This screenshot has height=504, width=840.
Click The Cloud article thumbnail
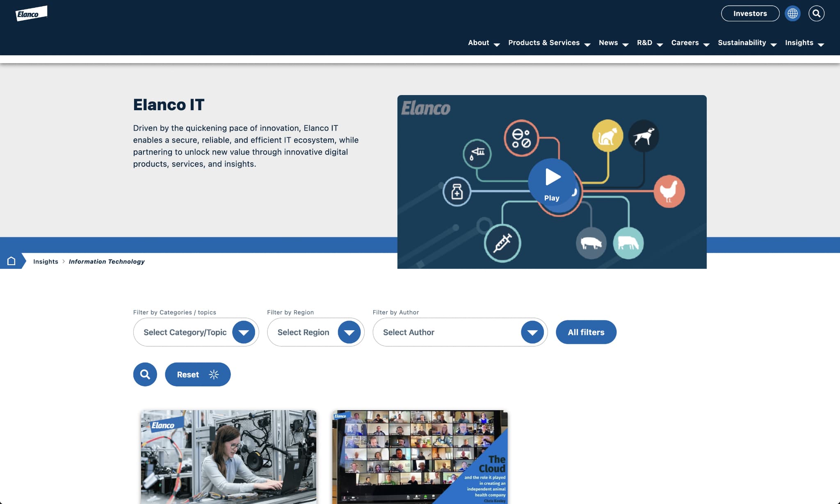(x=420, y=456)
